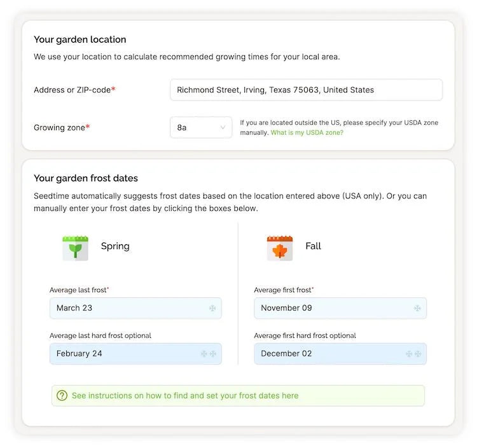Expand the growing zone chevron arrow
This screenshot has height=448, width=477.
tap(223, 127)
